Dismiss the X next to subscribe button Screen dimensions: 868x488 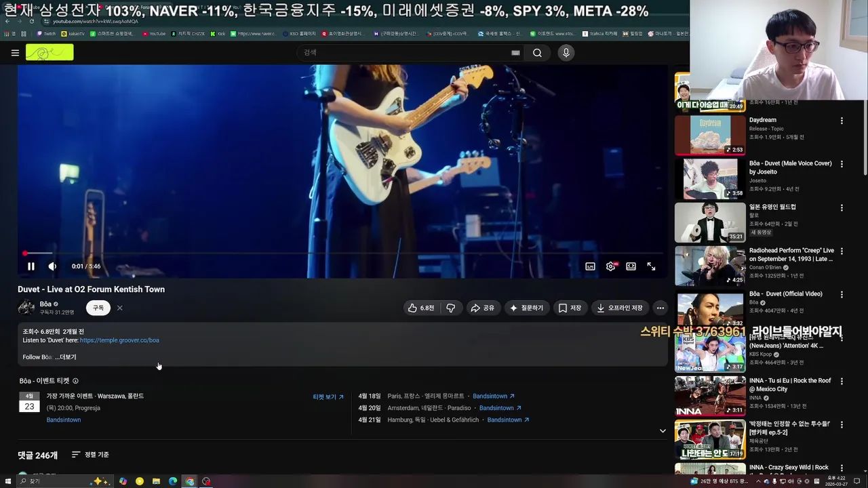point(119,308)
